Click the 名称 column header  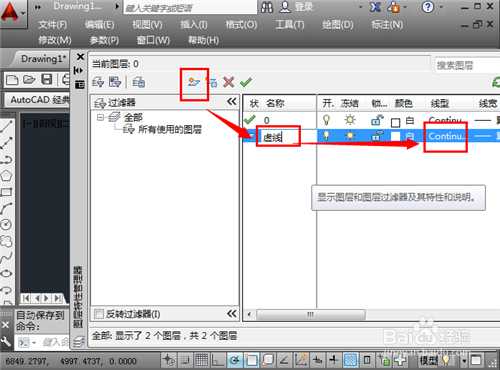click(275, 103)
